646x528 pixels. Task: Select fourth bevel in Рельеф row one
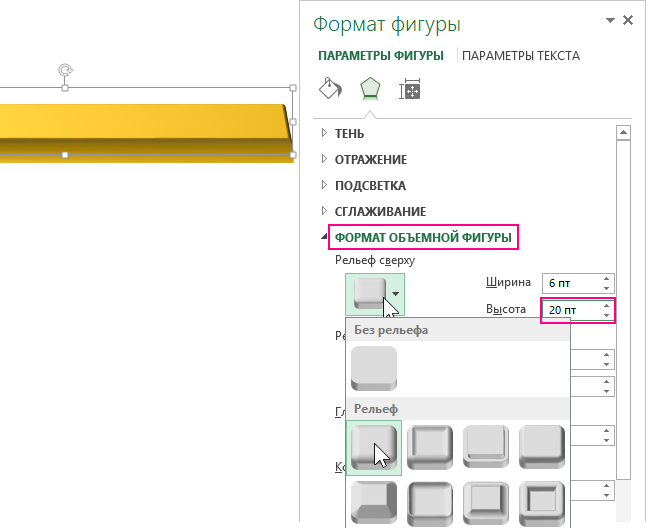[x=542, y=448]
